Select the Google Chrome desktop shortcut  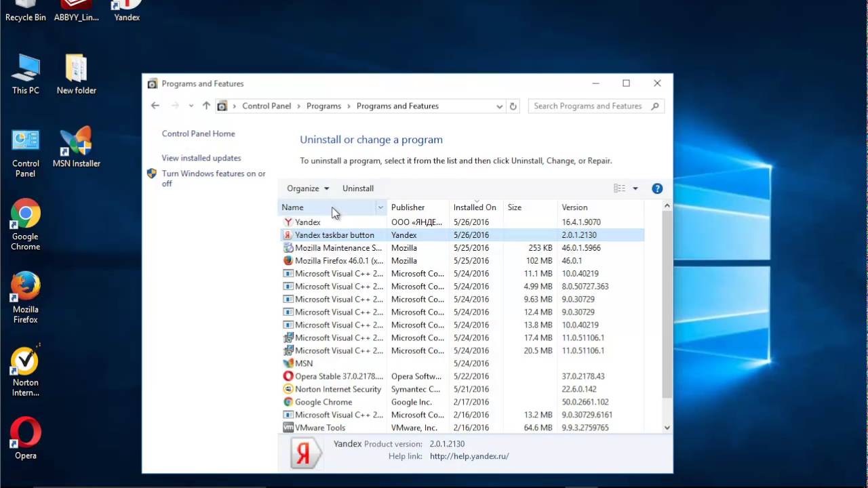[25, 225]
